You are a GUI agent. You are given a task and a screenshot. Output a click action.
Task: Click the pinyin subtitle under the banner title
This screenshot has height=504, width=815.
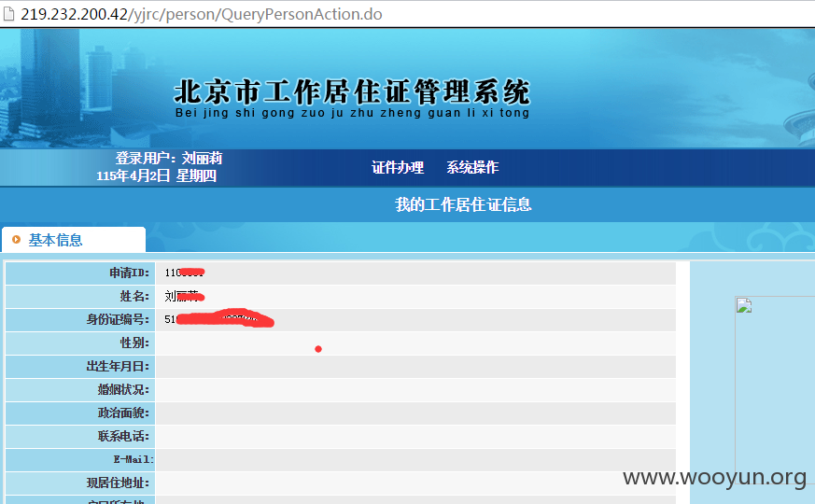point(352,113)
